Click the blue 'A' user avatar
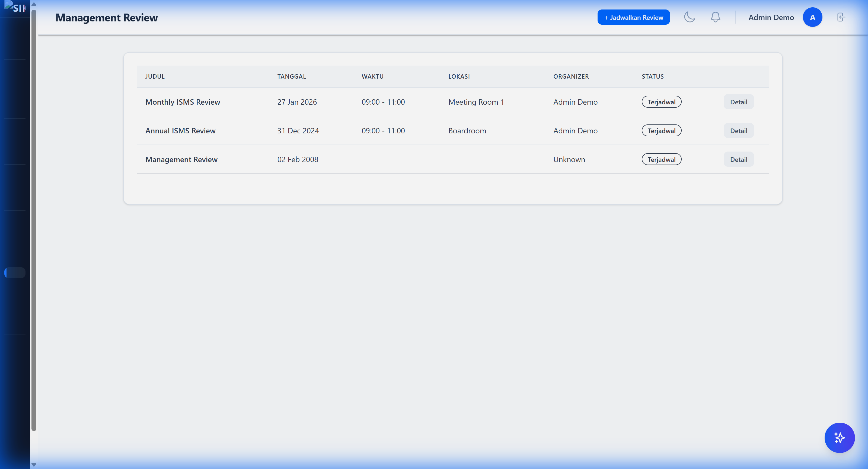Image resolution: width=868 pixels, height=469 pixels. (x=812, y=17)
